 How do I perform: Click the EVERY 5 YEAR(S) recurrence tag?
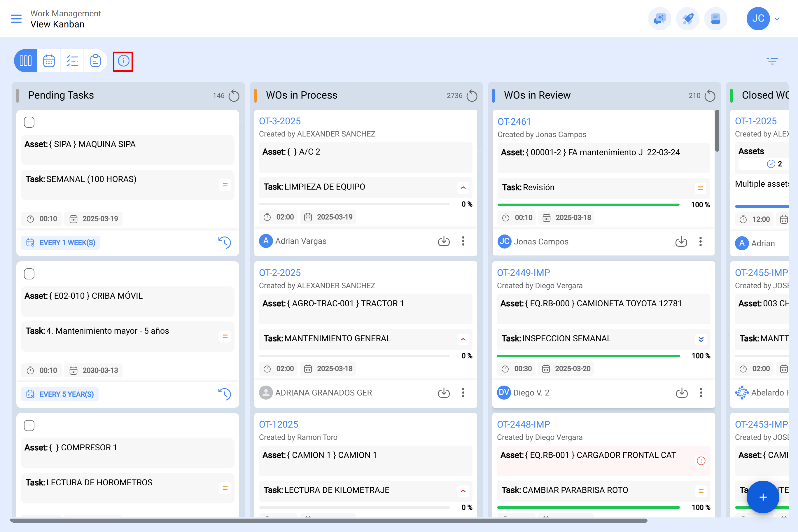pyautogui.click(x=60, y=394)
